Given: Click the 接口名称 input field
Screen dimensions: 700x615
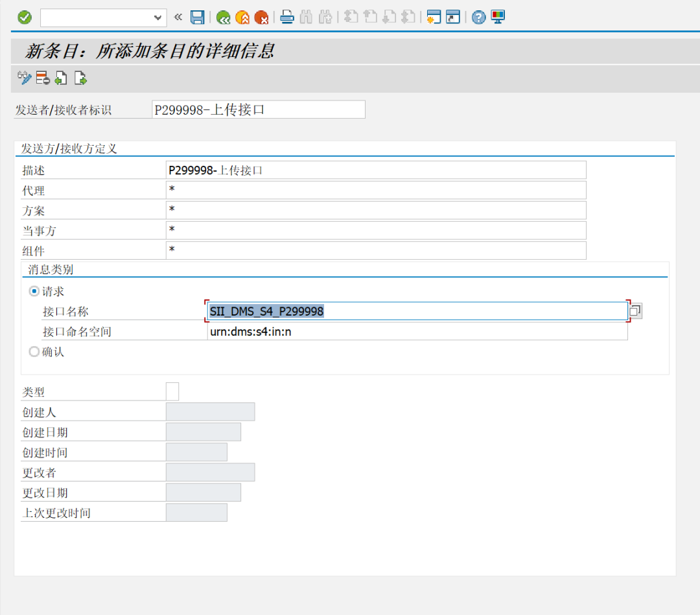Looking at the screenshot, I should [417, 311].
